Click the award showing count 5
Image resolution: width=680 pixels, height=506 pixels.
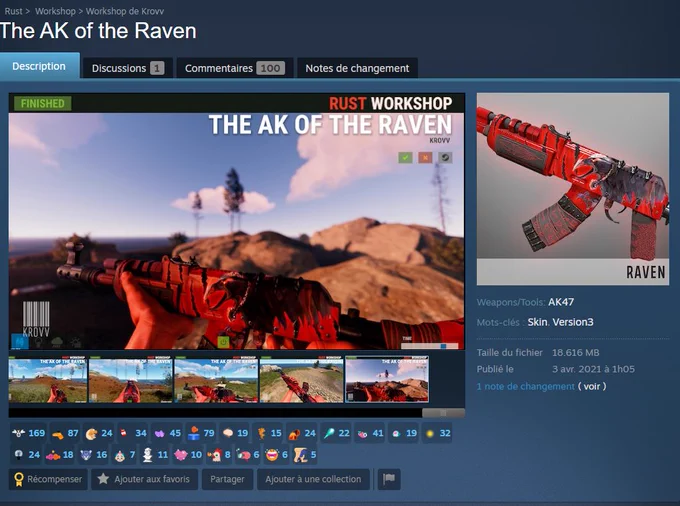pos(305,454)
